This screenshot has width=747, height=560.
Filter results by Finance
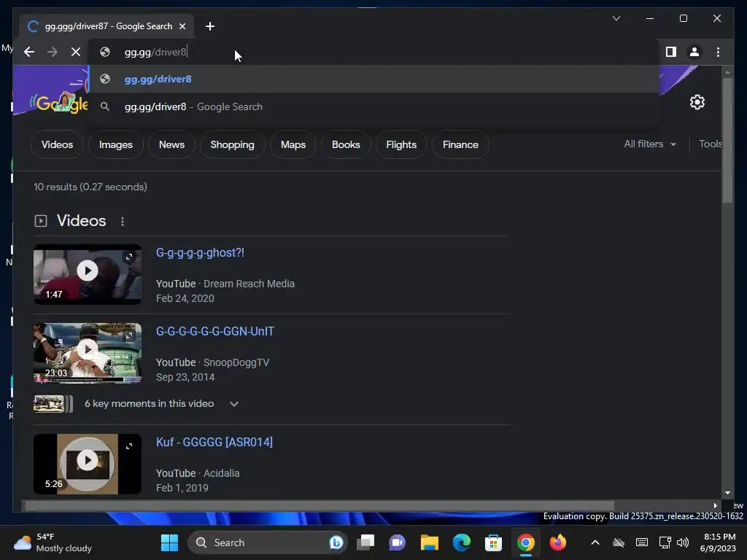[x=460, y=144]
